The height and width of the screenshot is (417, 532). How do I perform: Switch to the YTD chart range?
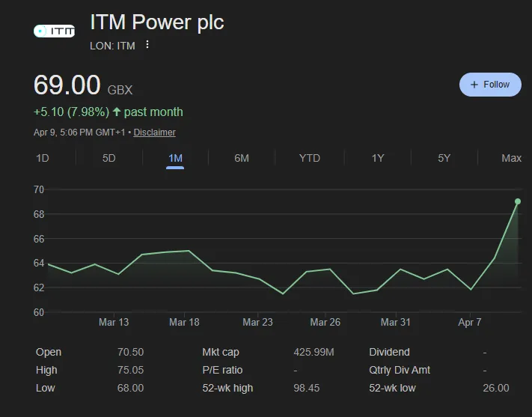point(310,158)
